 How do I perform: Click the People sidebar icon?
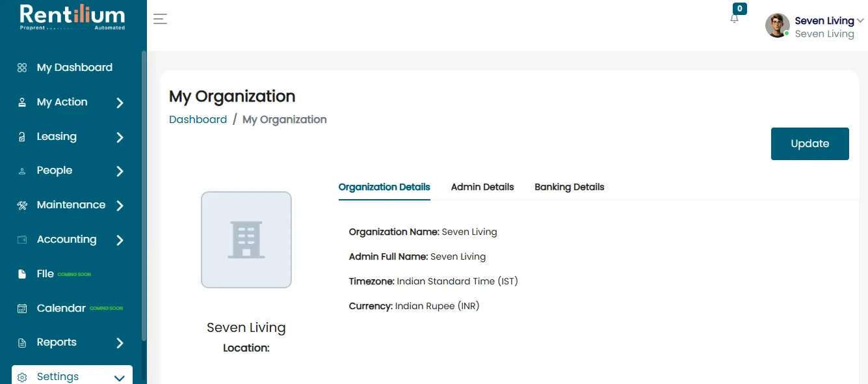pyautogui.click(x=22, y=171)
